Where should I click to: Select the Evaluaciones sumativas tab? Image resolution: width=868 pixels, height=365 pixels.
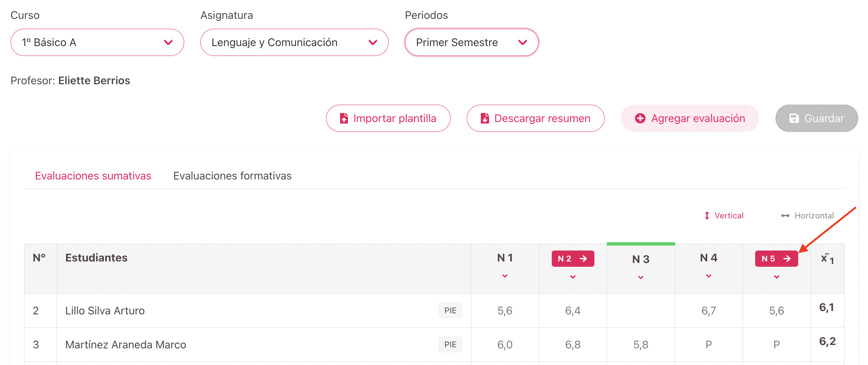[x=93, y=176]
